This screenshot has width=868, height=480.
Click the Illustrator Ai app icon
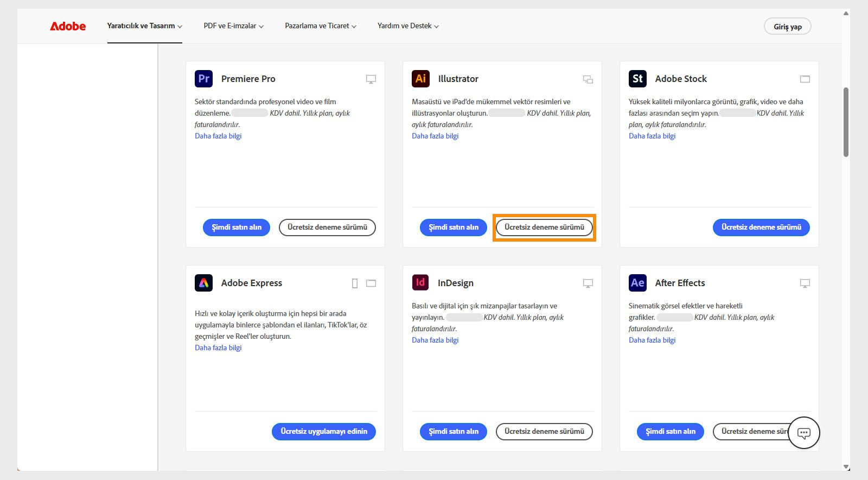(420, 79)
